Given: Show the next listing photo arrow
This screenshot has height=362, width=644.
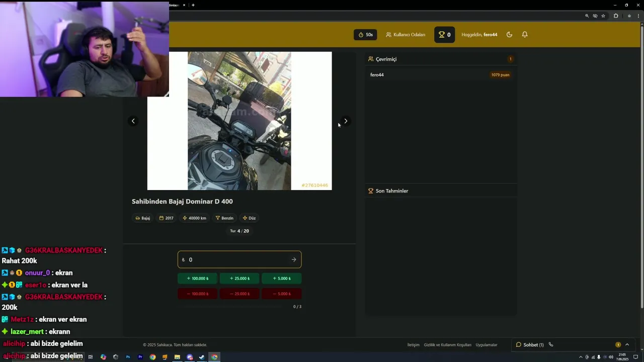Looking at the screenshot, I should click(x=346, y=121).
